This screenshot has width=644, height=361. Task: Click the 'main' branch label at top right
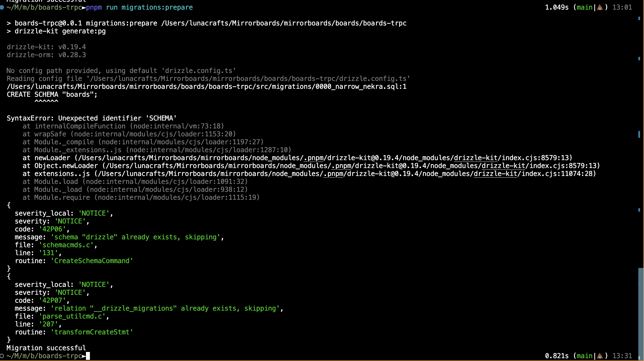pyautogui.click(x=584, y=8)
